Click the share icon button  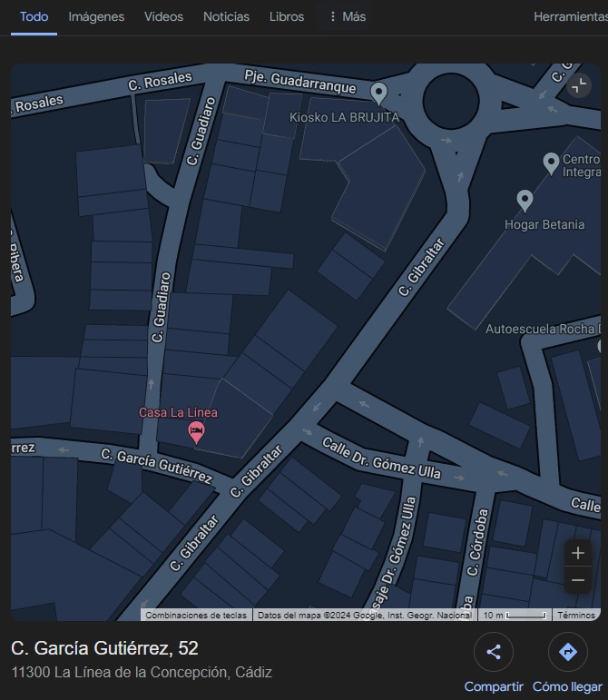[x=494, y=652]
